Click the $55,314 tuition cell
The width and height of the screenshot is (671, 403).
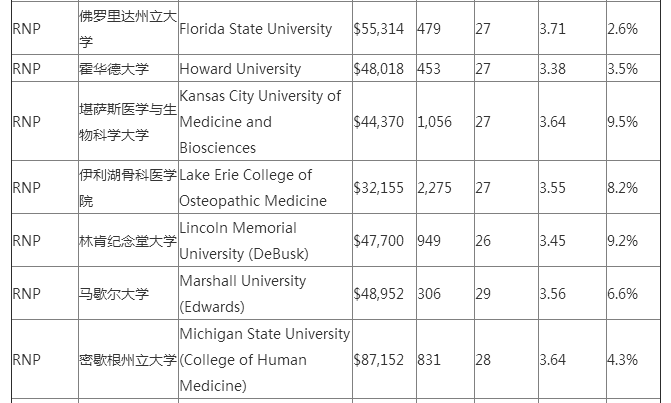click(x=379, y=29)
